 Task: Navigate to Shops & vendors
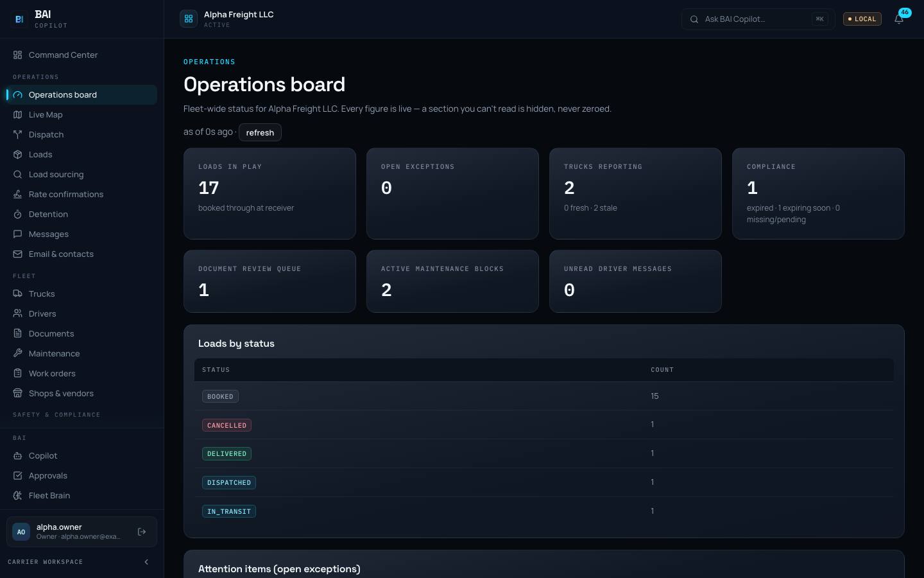click(81, 394)
